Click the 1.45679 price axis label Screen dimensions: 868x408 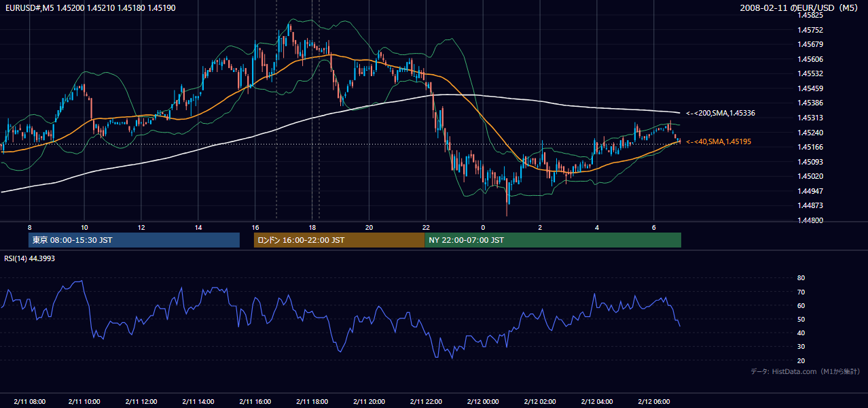click(810, 45)
